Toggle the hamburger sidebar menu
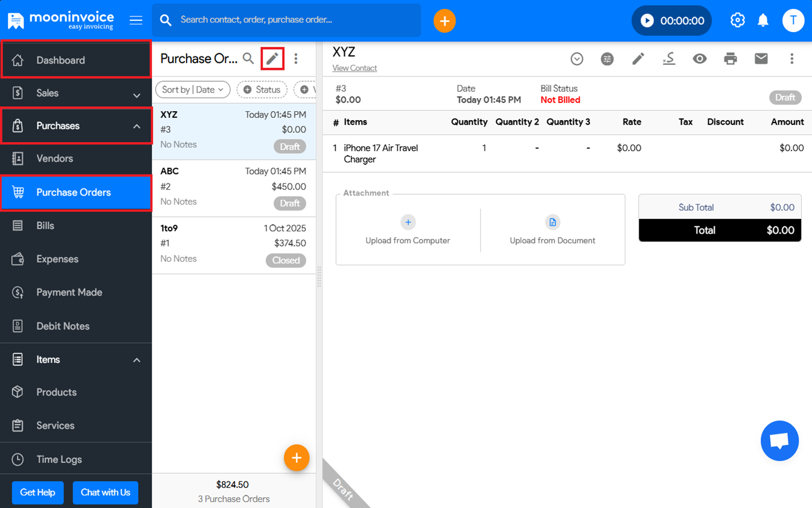The width and height of the screenshot is (812, 508). click(136, 21)
